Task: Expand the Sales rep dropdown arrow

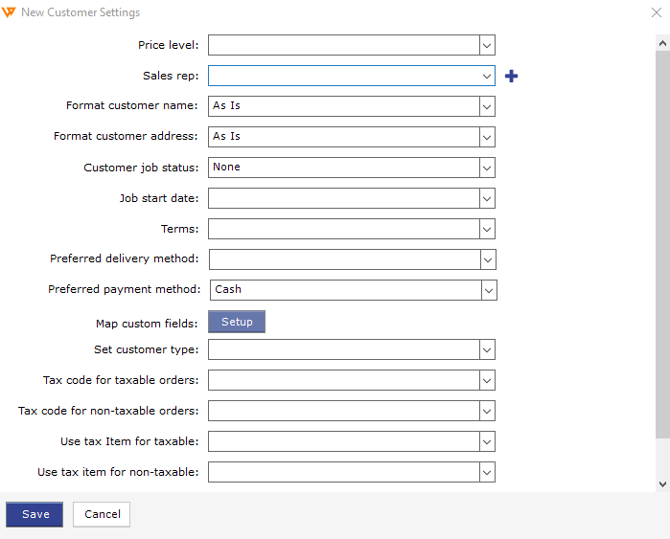Action: 487,76
